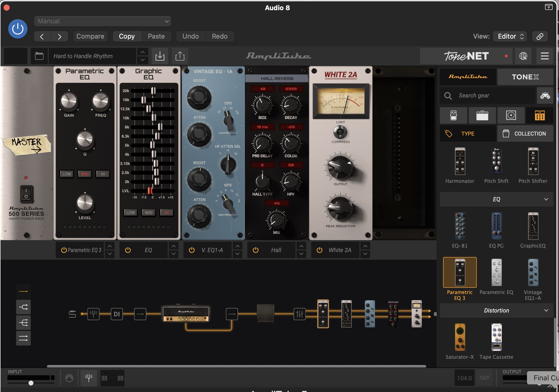The width and height of the screenshot is (559, 392).
Task: Switch to the TONEX tab
Action: point(525,77)
